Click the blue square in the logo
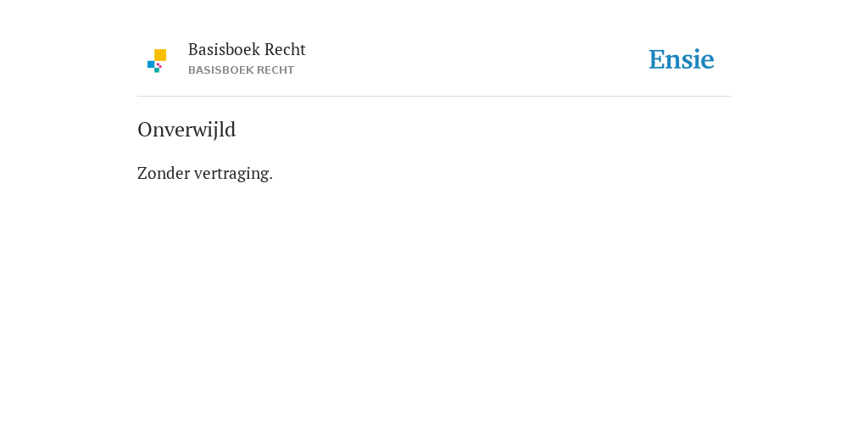Viewport: 868px width, 434px height. click(151, 64)
